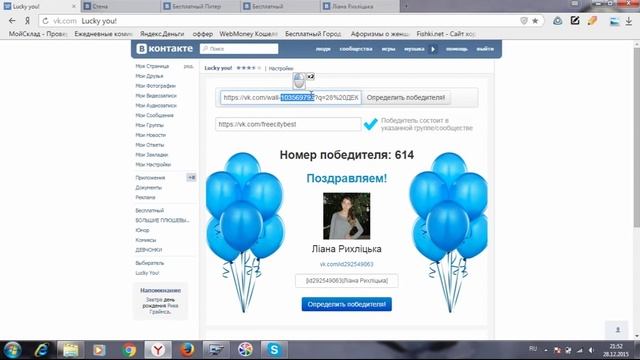The height and width of the screenshot is (360, 640).
Task: Open помощь in VK header
Action: [x=457, y=49]
